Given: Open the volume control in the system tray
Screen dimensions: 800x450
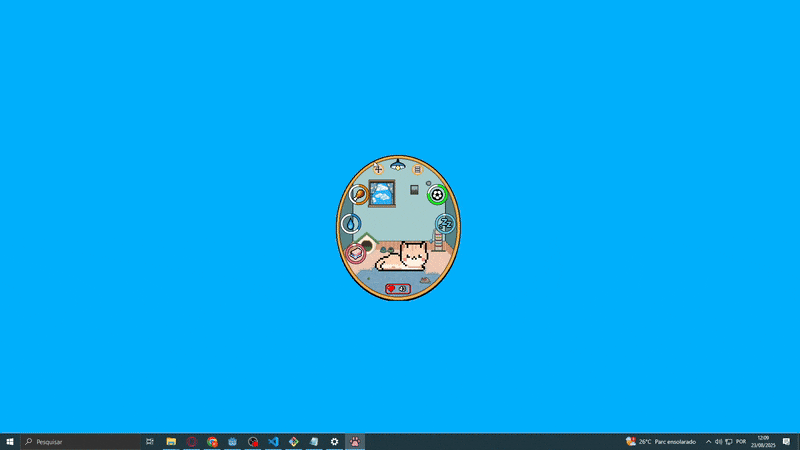Looking at the screenshot, I should pyautogui.click(x=718, y=442).
